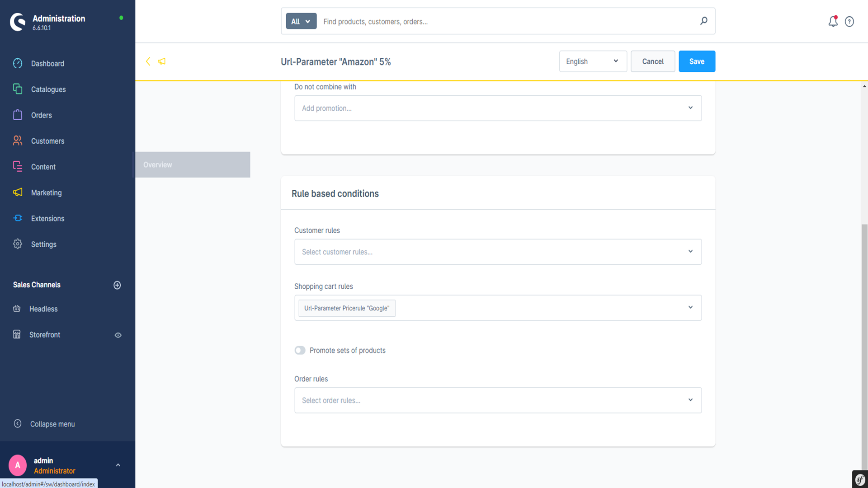This screenshot has height=488, width=868.
Task: Click the Sales Channels heading
Action: (x=37, y=285)
